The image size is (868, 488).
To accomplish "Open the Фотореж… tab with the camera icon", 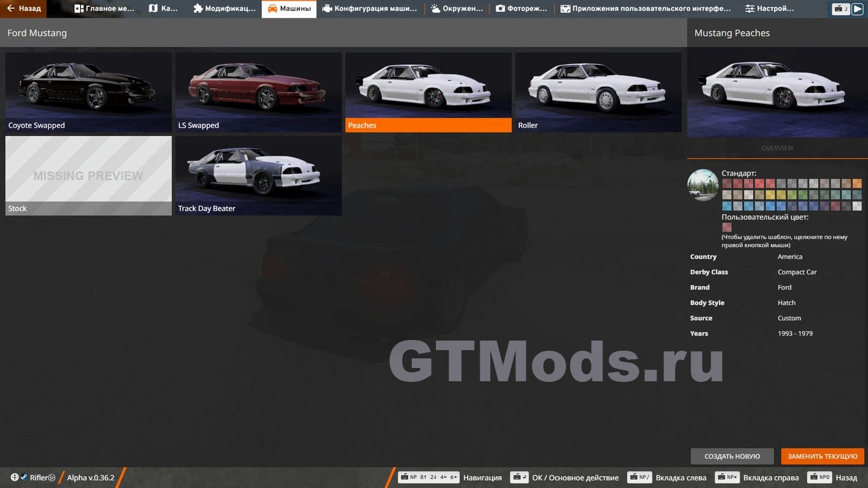I will pyautogui.click(x=521, y=9).
